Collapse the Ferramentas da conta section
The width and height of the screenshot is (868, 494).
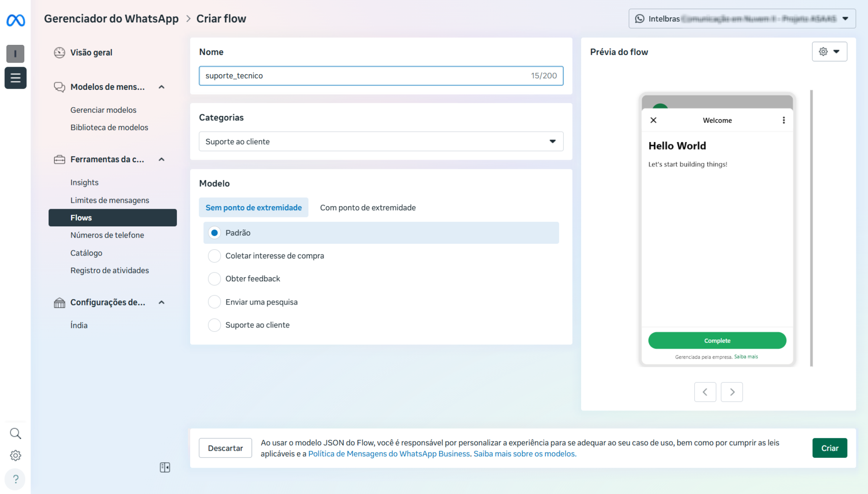162,160
